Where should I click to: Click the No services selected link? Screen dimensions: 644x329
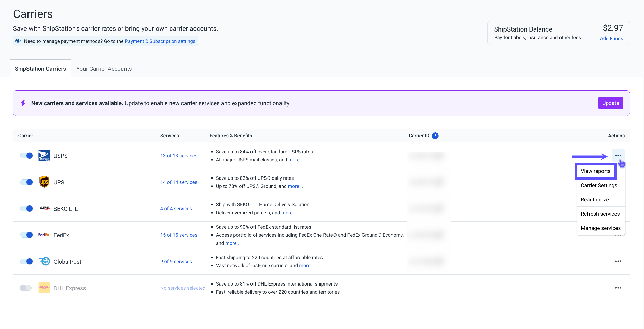(183, 288)
